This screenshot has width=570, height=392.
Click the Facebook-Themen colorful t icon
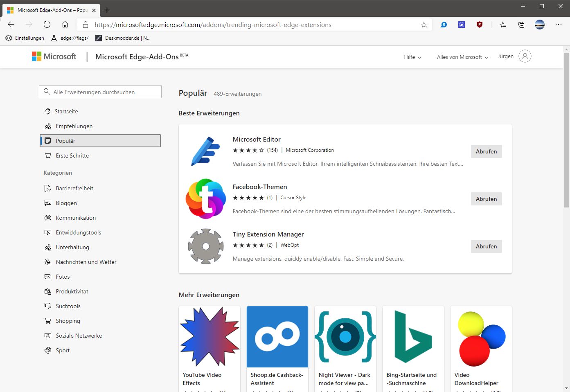tap(206, 199)
